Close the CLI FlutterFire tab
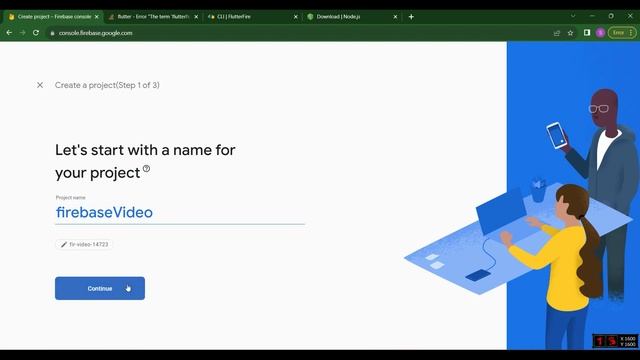Screen dimensions: 640x360 coord(296,17)
